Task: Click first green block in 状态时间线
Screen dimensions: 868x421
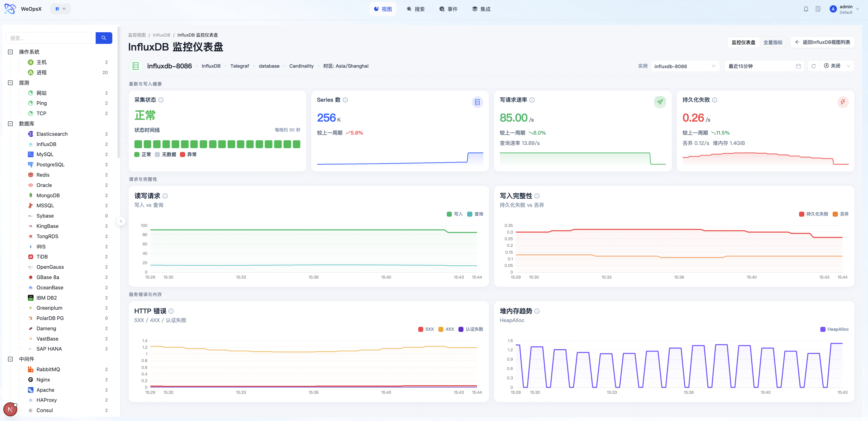Action: [138, 144]
